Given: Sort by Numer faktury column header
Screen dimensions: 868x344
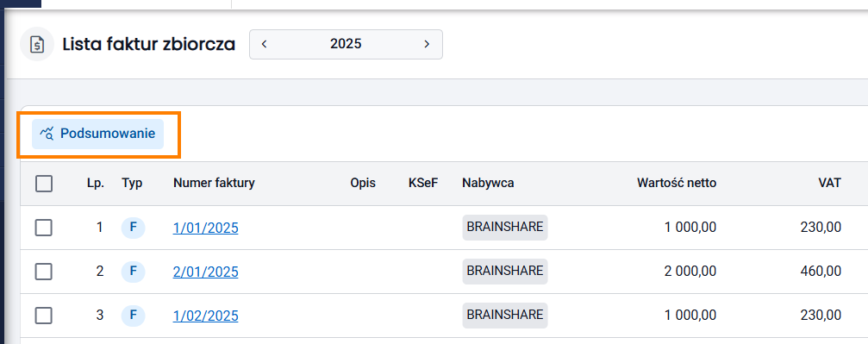Looking at the screenshot, I should coord(214,183).
